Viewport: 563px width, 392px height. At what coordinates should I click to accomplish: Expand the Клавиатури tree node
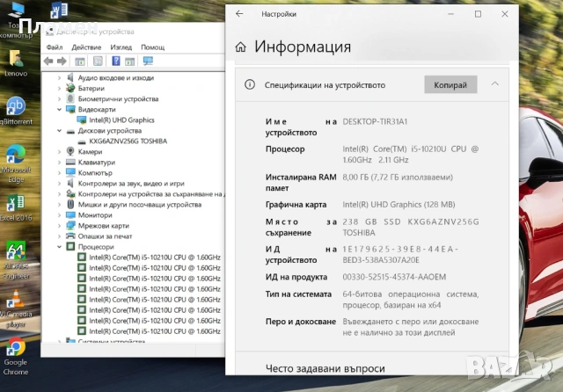click(x=60, y=163)
